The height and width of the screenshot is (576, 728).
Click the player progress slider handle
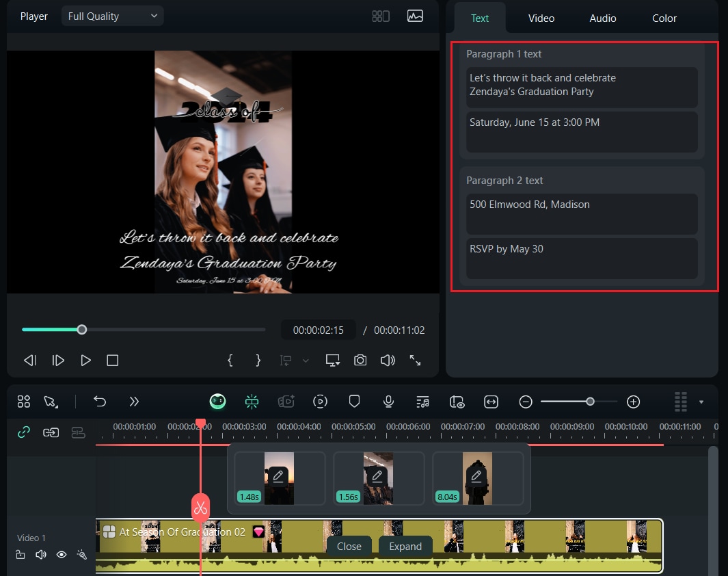pyautogui.click(x=82, y=330)
